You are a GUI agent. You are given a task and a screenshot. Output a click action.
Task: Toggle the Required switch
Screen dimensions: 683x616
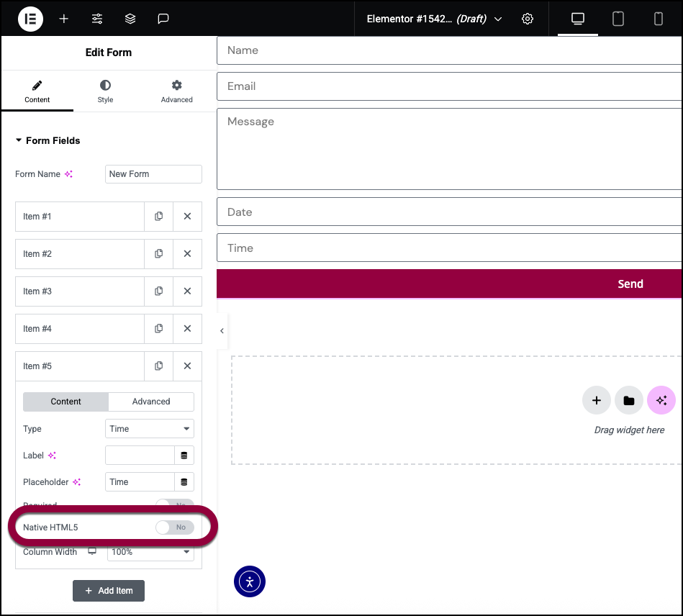175,505
